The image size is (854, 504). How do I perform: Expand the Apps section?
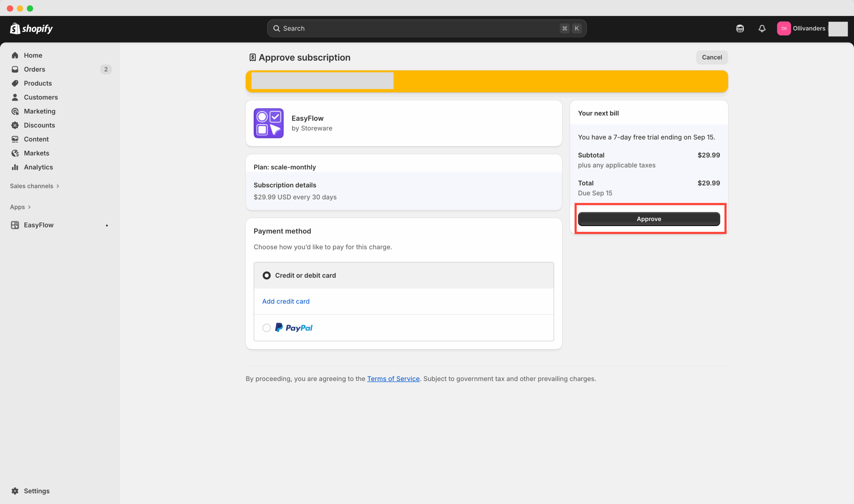coord(20,207)
